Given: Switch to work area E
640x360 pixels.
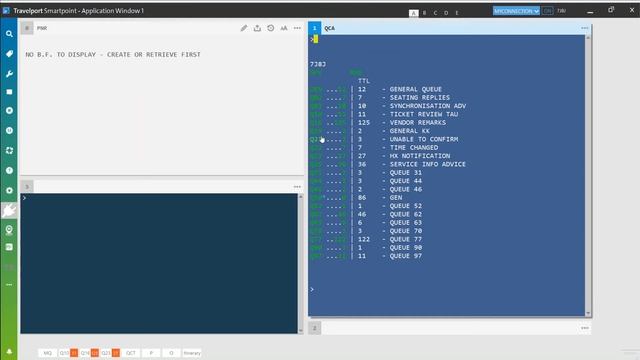Looking at the screenshot, I should [x=457, y=13].
